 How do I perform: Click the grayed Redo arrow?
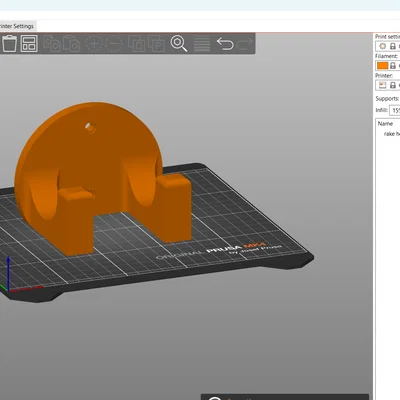pyautogui.click(x=245, y=44)
